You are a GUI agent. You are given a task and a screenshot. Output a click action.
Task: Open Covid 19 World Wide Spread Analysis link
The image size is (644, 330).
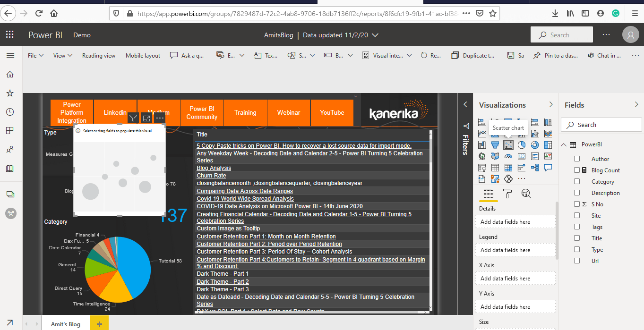coord(245,199)
